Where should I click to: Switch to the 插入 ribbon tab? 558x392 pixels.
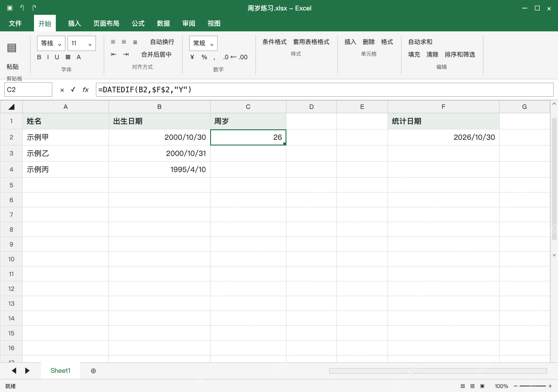[x=75, y=24]
